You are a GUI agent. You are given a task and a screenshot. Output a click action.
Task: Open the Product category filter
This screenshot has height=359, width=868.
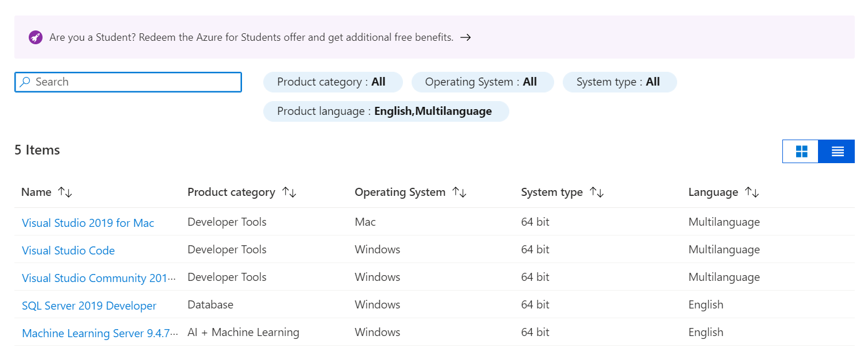332,82
